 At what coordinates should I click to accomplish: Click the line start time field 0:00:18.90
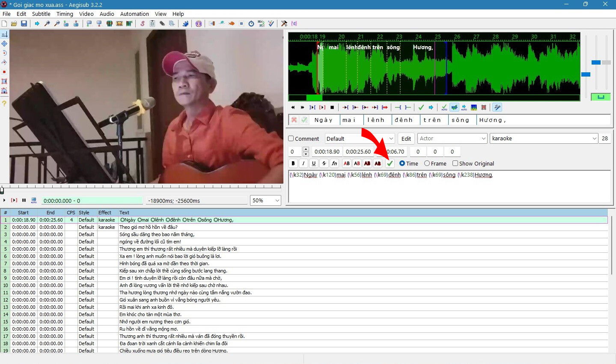click(327, 151)
